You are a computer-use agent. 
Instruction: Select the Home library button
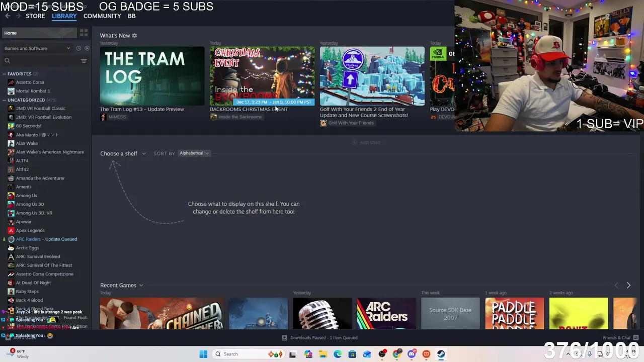click(x=39, y=33)
